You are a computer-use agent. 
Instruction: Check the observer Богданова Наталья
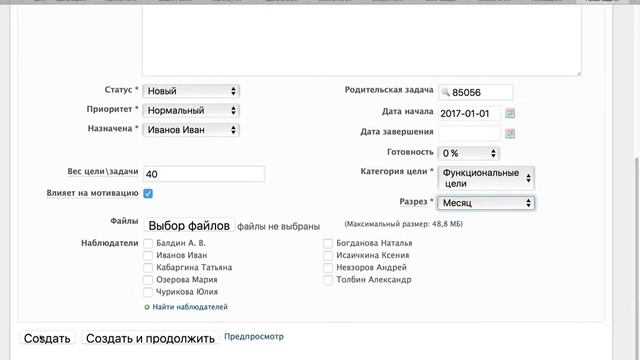click(328, 244)
